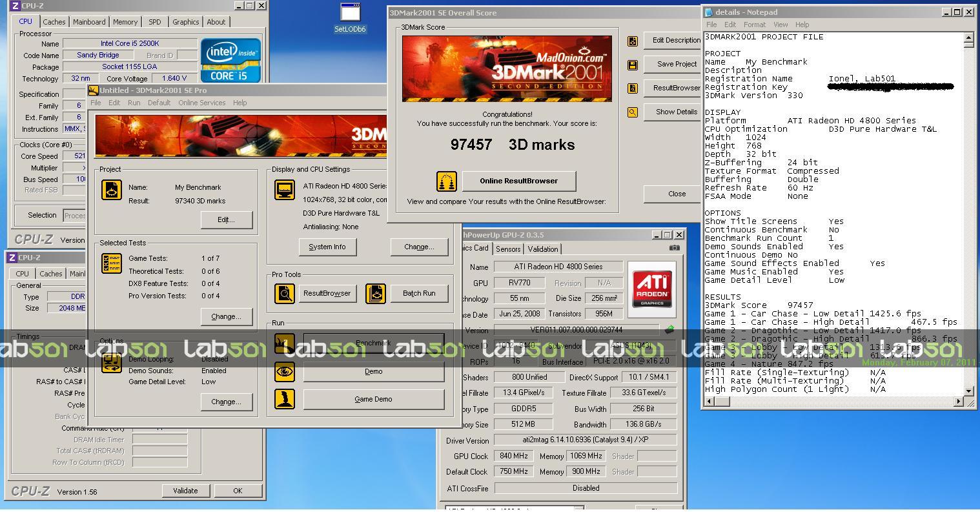Click the GPU Clock 840 MHz field
The width and height of the screenshot is (980, 512).
514,456
